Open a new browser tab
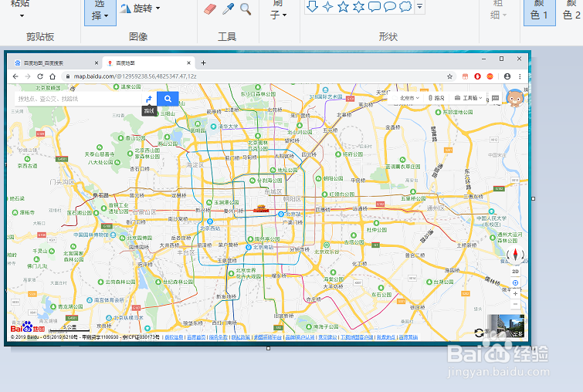 coord(203,63)
